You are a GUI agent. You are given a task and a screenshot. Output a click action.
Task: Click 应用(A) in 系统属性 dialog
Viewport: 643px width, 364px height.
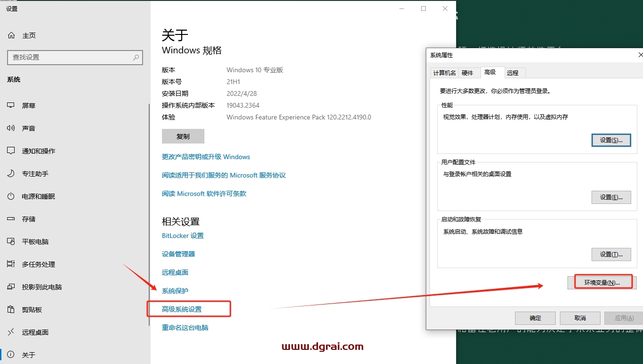pyautogui.click(x=624, y=318)
